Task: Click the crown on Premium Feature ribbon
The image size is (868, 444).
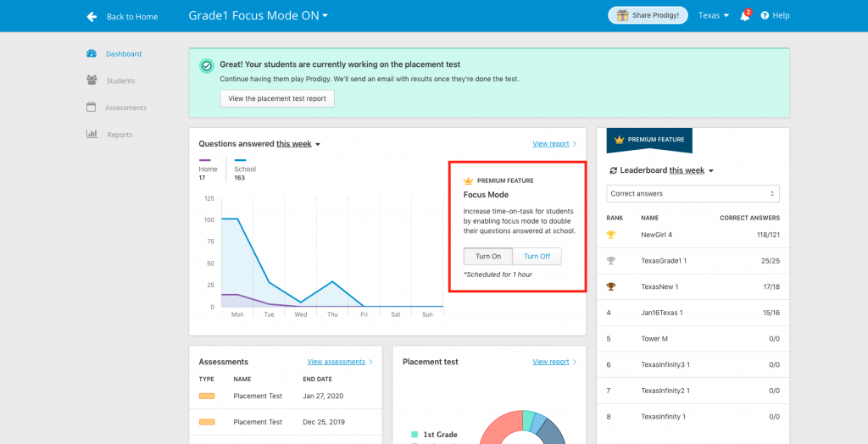Action: pos(619,140)
